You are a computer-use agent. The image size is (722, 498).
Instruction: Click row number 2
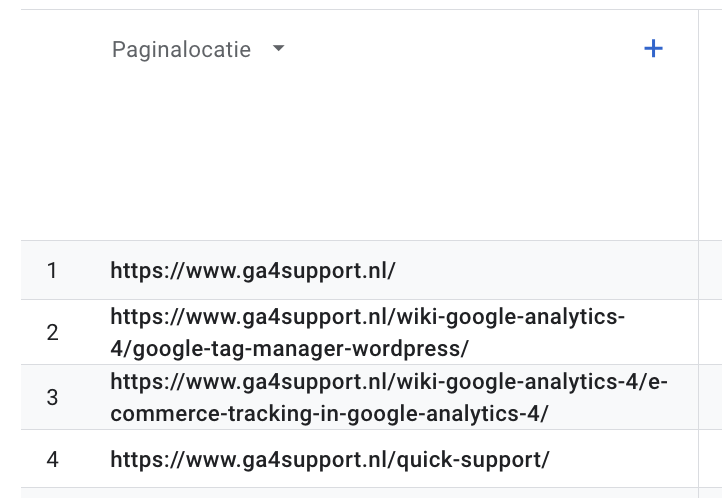pos(52,332)
